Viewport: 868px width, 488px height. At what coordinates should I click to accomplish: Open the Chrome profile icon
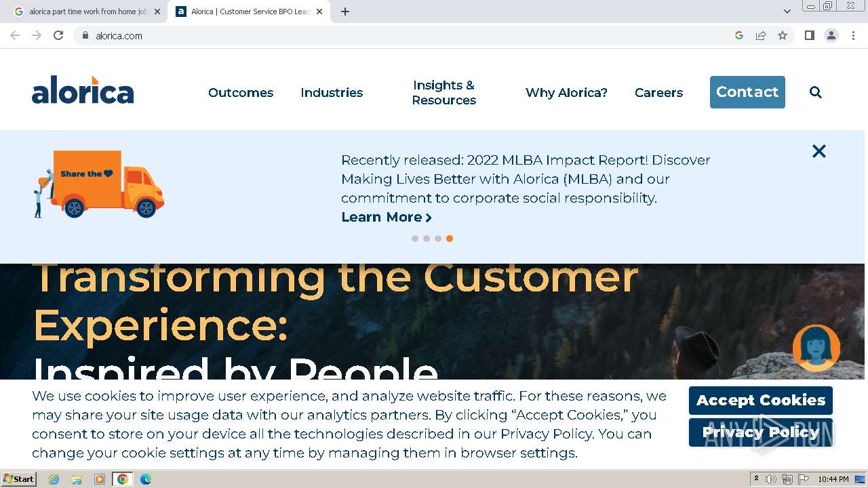click(x=831, y=35)
